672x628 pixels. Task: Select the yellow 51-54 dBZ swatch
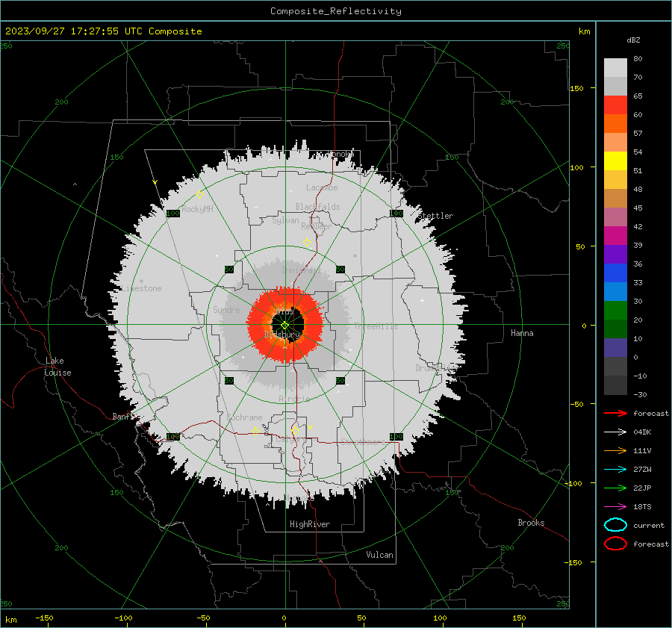point(615,161)
